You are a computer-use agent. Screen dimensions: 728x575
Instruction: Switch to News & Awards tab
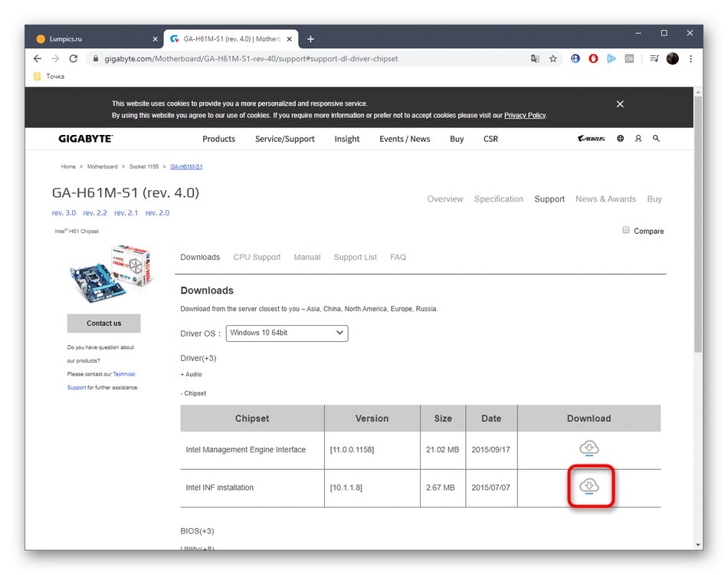[605, 199]
